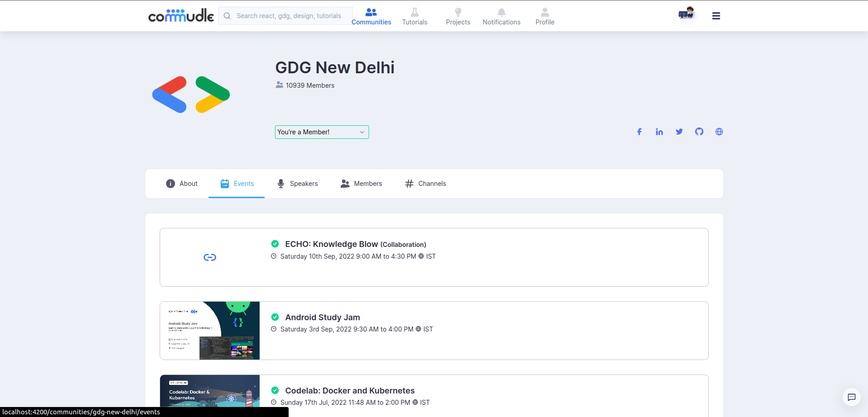
Task: Click the 10939 Members count text
Action: [x=310, y=85]
